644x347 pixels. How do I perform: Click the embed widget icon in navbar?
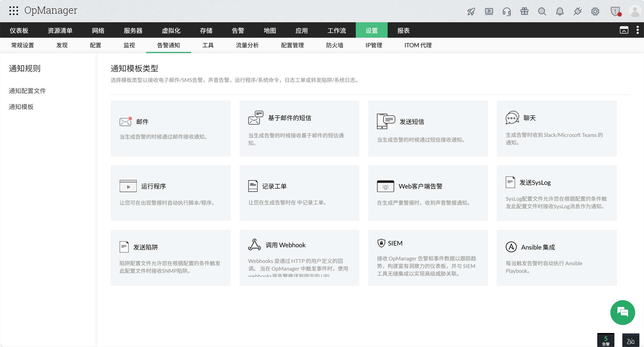coord(624,30)
